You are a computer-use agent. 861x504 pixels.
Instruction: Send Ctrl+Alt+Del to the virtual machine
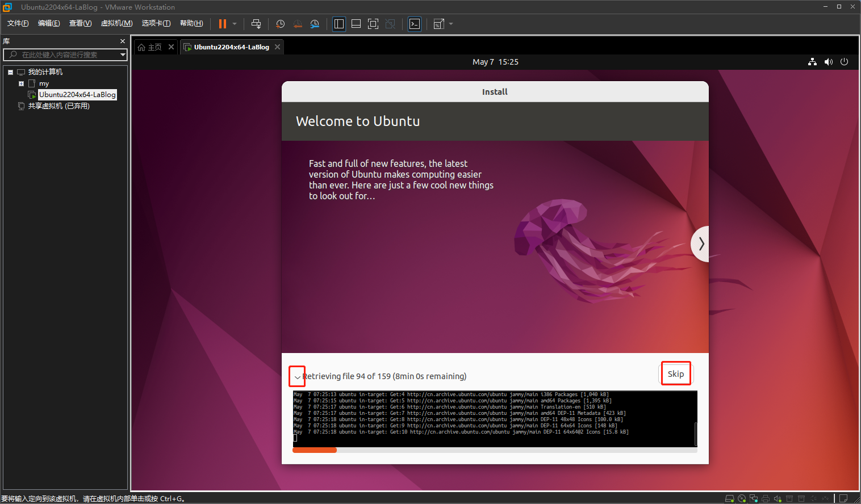[x=256, y=24]
